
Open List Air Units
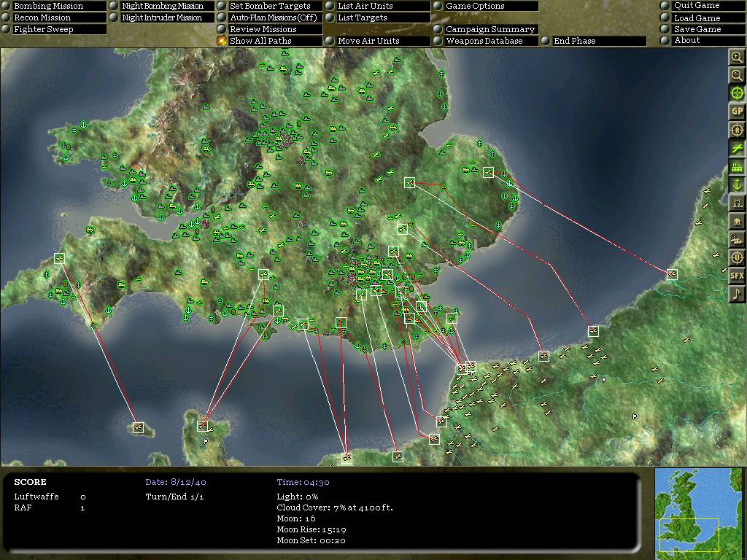[x=378, y=6]
